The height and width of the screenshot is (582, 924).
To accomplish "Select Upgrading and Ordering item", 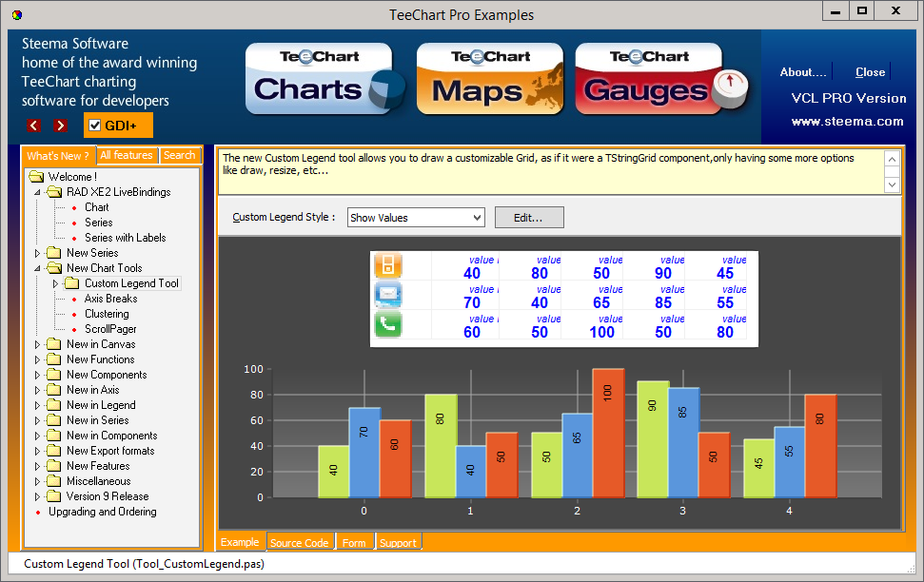I will click(x=103, y=512).
